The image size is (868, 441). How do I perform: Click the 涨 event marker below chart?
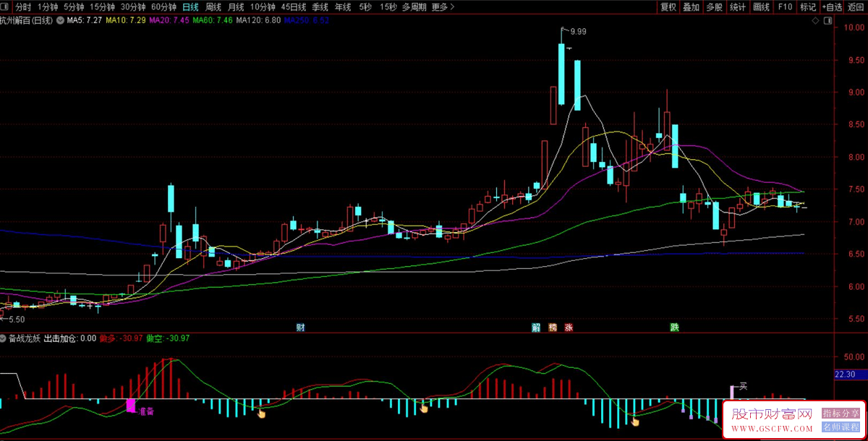[x=569, y=327]
